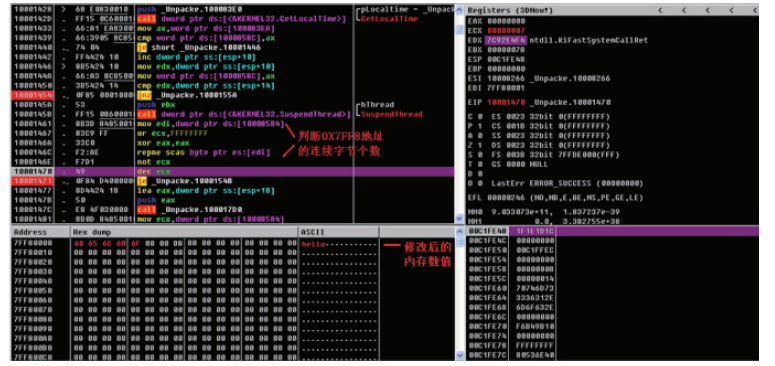Toggle the P parity flag value

point(480,126)
